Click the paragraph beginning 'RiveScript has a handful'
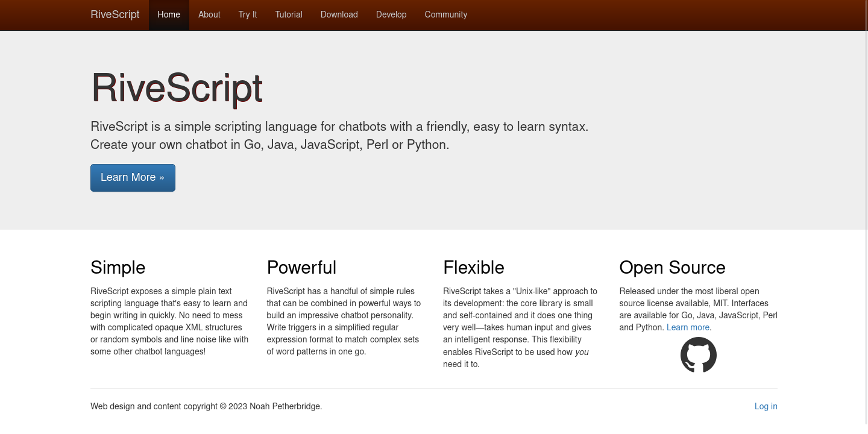The height and width of the screenshot is (434, 868). [344, 321]
